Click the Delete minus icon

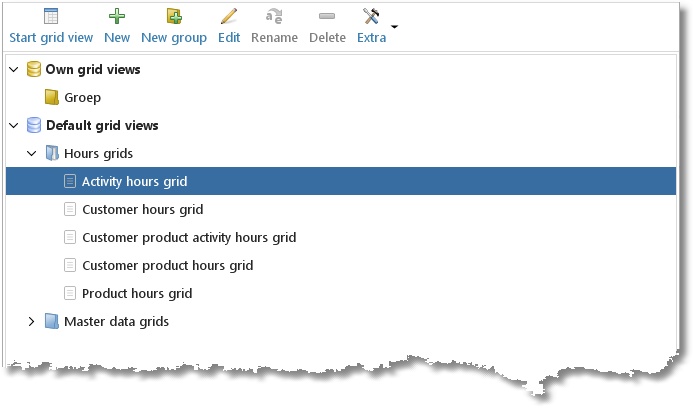coord(327,16)
